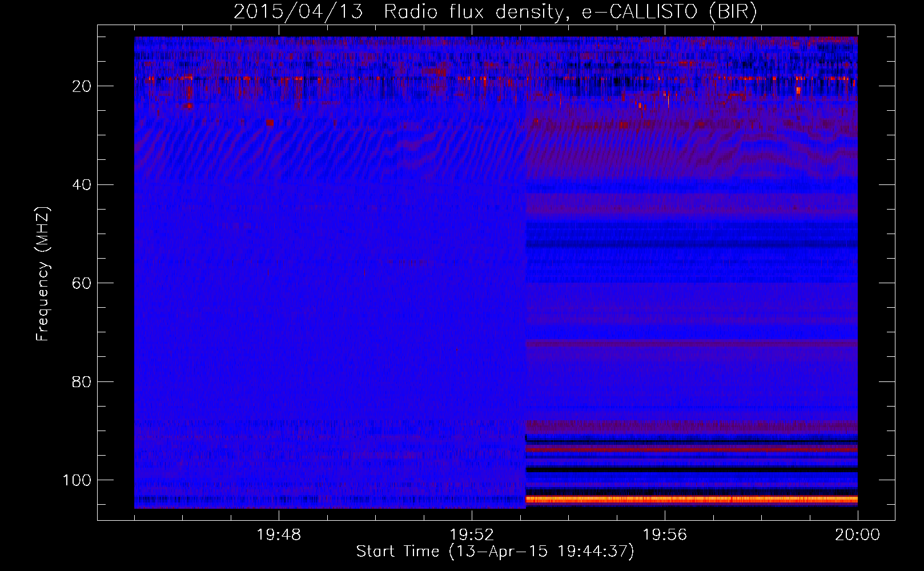Screen dimensions: 924x571
Task: Click the bright yellow-orange band near 104 MHz
Action: point(692,499)
